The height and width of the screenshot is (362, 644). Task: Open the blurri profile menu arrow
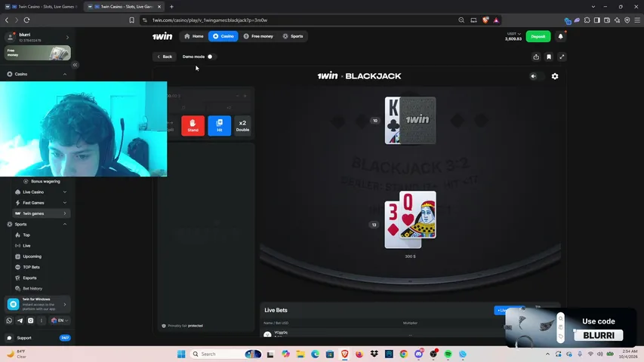67,38
